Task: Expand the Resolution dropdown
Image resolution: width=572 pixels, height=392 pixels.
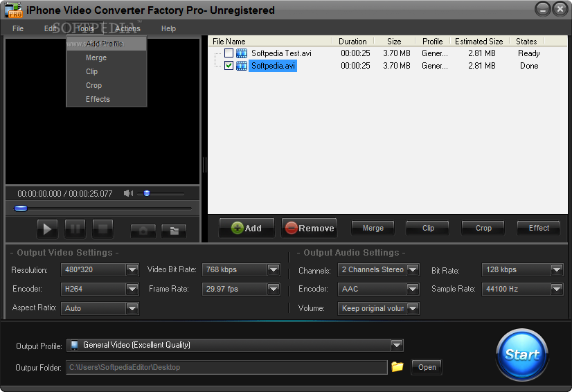Action: click(x=132, y=269)
